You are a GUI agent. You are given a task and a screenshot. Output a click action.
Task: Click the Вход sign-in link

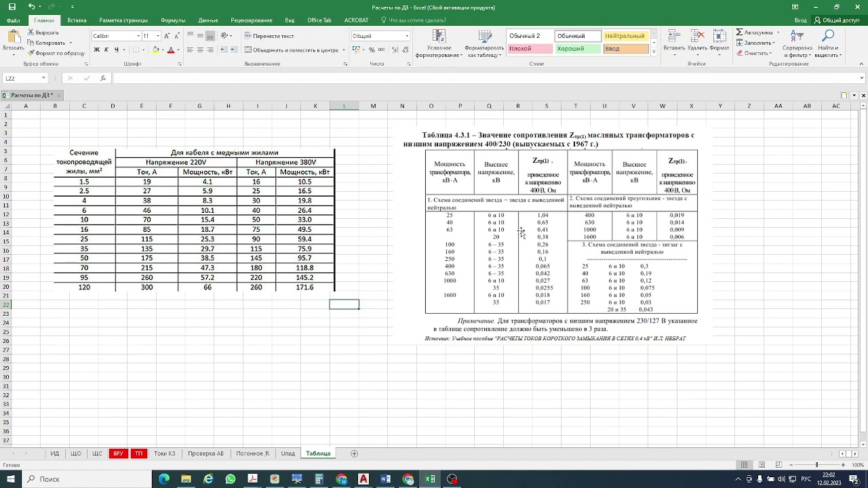(x=800, y=20)
